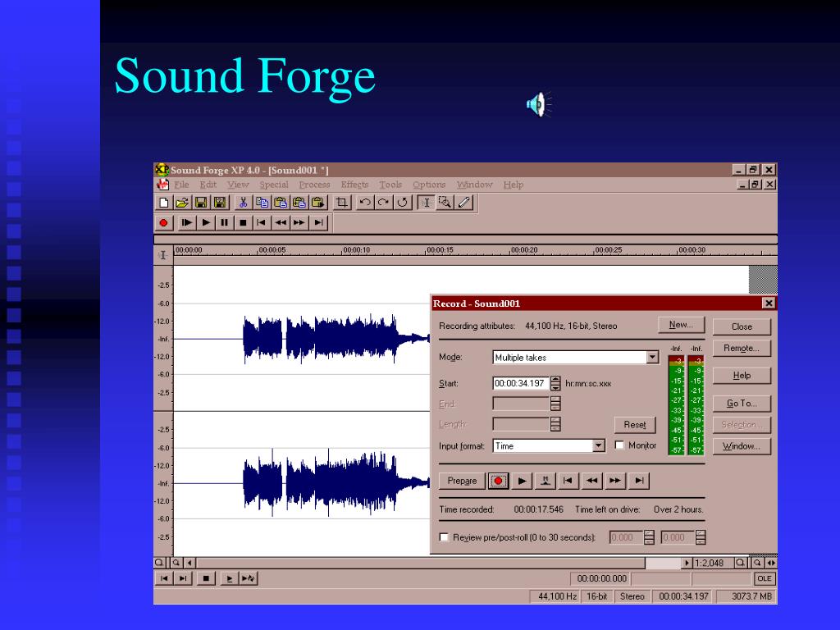Open the Special menu

click(x=274, y=185)
